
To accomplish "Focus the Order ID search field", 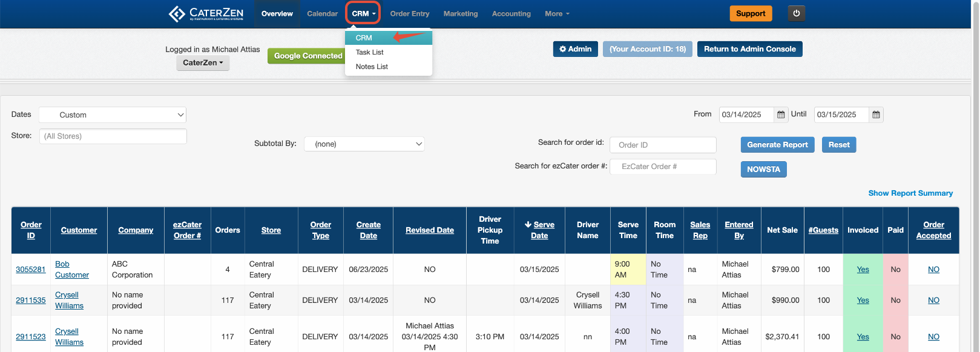I will coord(663,145).
